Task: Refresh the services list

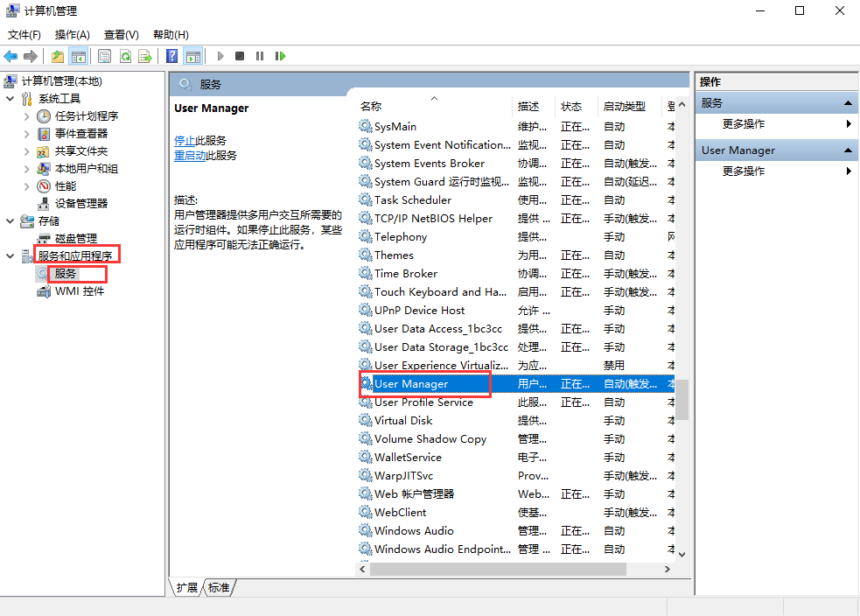Action: tap(125, 55)
